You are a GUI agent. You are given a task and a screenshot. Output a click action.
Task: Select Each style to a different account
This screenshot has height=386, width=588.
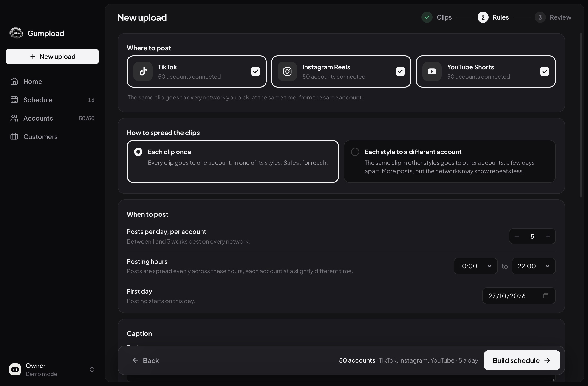449,161
